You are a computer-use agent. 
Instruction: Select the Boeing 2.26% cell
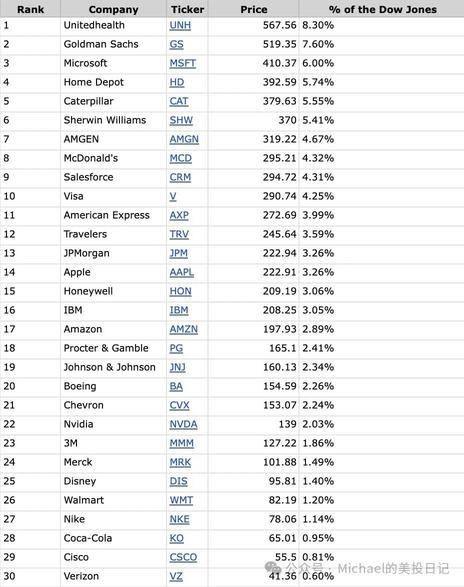(x=382, y=386)
